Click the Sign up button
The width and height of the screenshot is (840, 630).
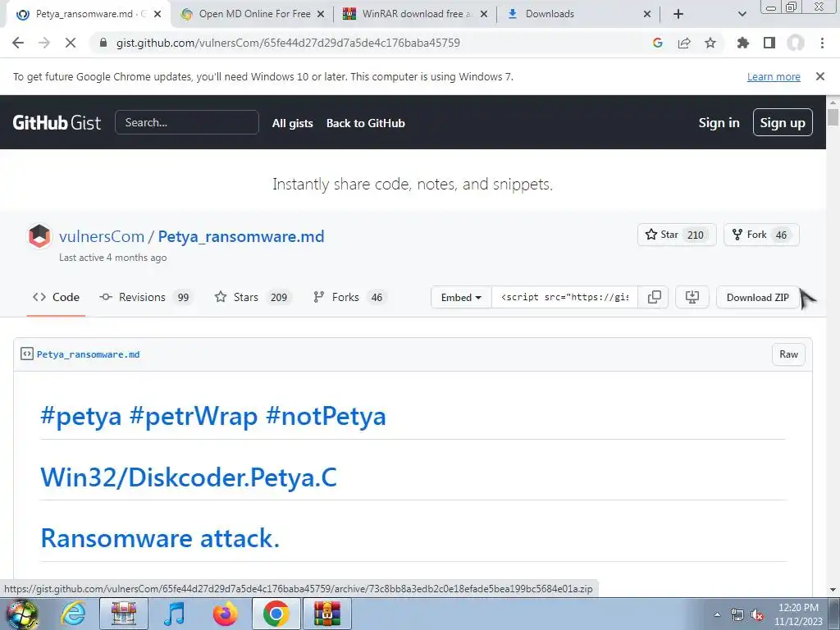click(783, 123)
